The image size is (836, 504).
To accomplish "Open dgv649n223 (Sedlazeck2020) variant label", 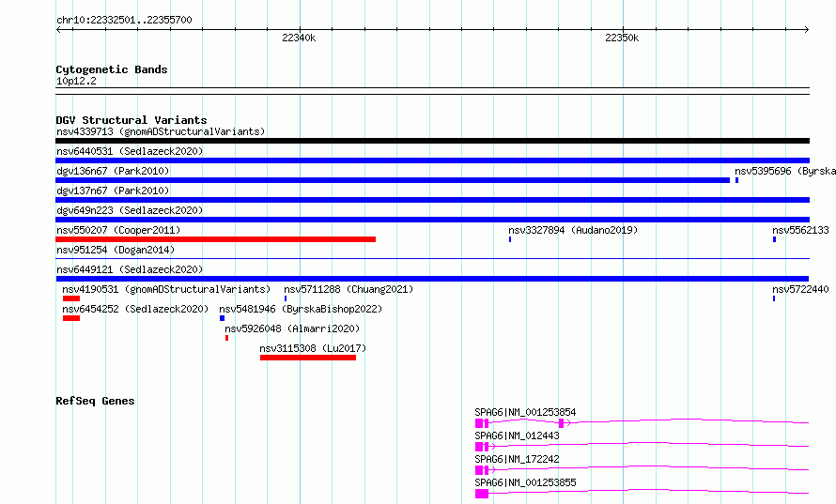I will [x=130, y=210].
